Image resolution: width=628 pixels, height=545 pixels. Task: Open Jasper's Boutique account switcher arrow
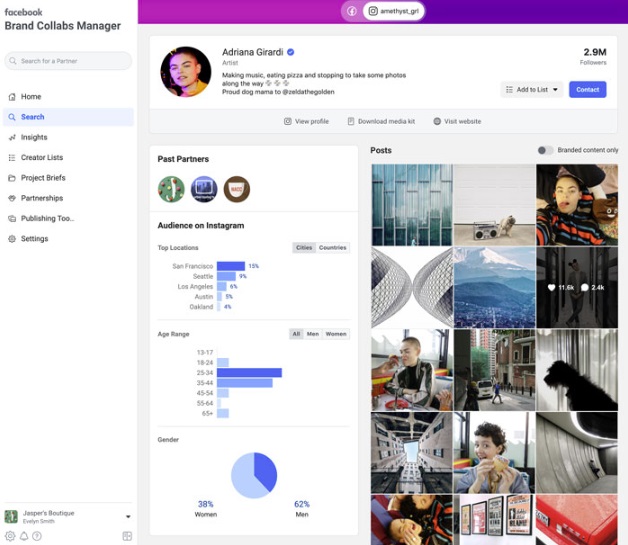coord(128,517)
